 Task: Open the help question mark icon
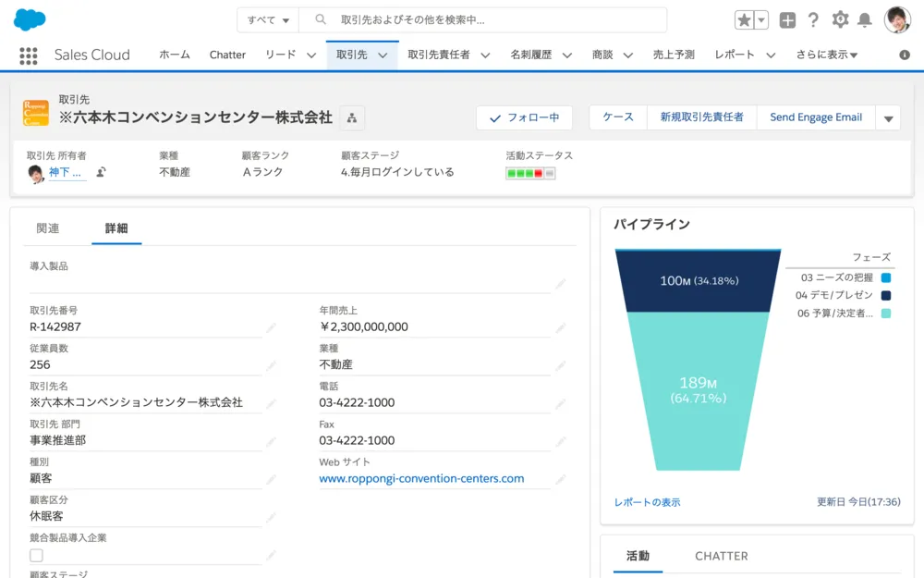point(813,20)
